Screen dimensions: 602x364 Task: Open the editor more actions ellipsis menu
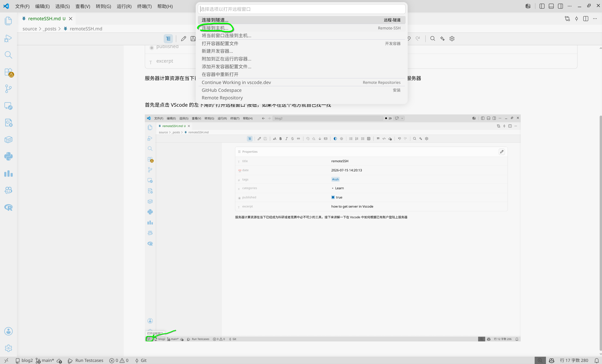coord(595,19)
